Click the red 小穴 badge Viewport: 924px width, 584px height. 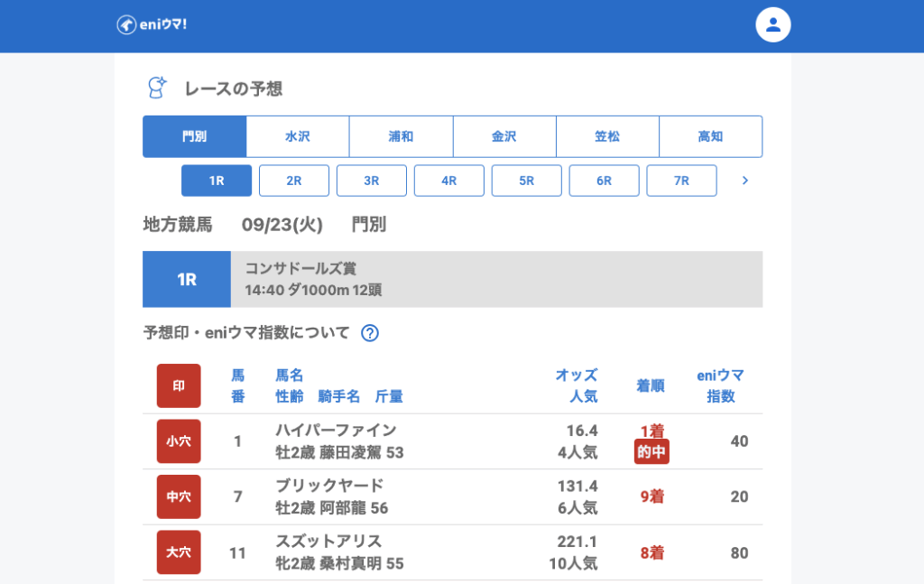point(179,441)
